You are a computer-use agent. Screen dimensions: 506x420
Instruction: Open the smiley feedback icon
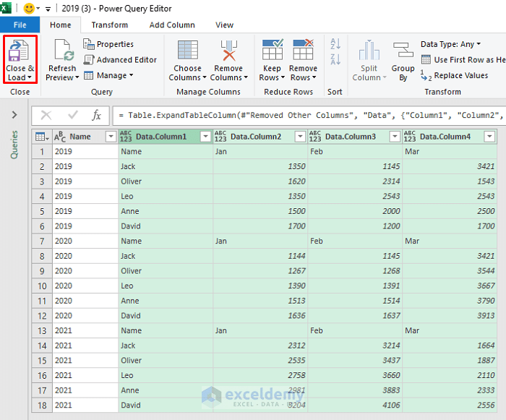(29, 9)
